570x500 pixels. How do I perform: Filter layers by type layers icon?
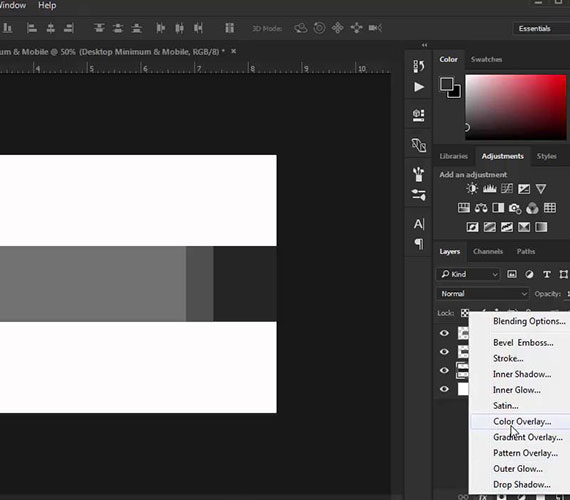pyautogui.click(x=546, y=274)
